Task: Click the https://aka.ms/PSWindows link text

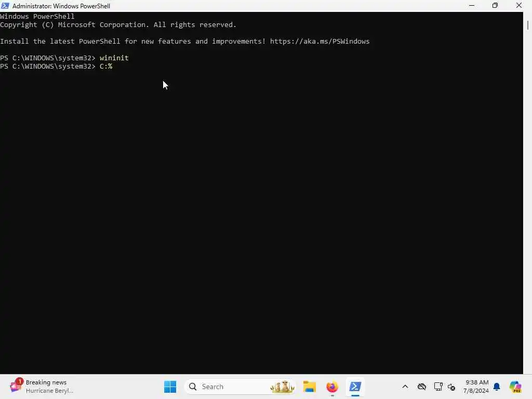Action: click(x=320, y=42)
